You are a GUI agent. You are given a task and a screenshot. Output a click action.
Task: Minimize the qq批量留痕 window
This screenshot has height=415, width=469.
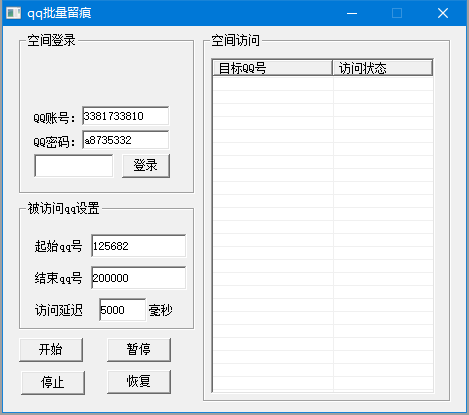coord(352,13)
